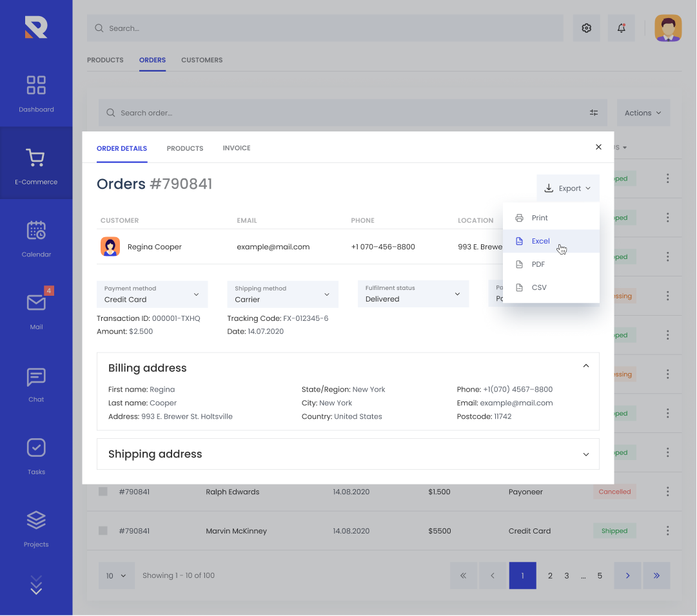
Task: Expand the Shipping address section
Action: [586, 454]
